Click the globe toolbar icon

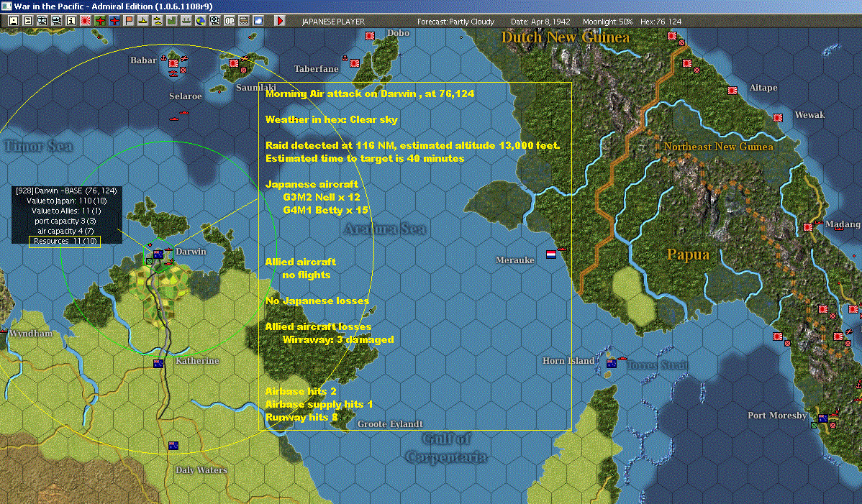point(201,21)
